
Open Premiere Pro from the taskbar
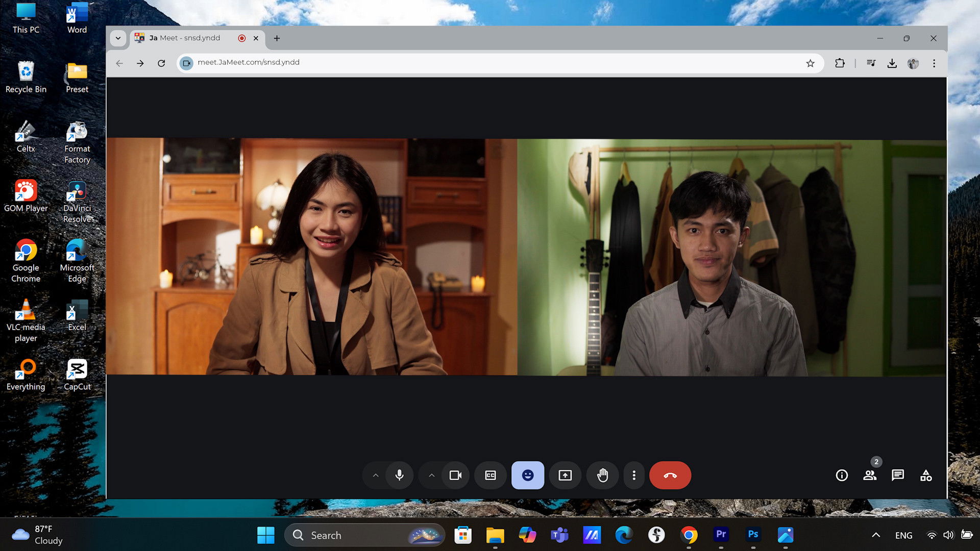click(721, 535)
